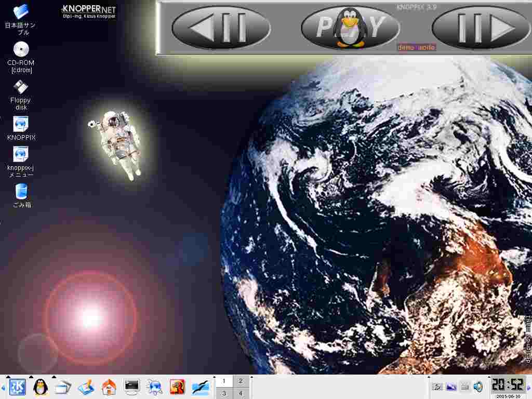Open the Home folder from the panel

click(109, 387)
